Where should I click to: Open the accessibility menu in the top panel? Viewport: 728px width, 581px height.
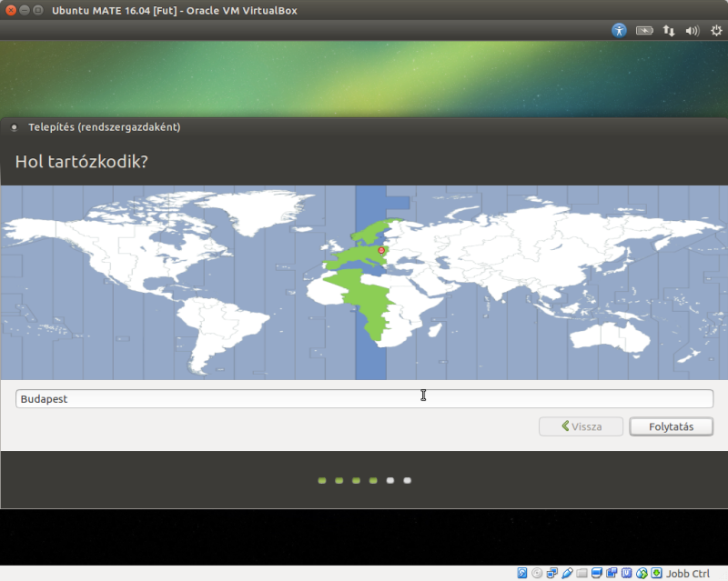click(619, 31)
